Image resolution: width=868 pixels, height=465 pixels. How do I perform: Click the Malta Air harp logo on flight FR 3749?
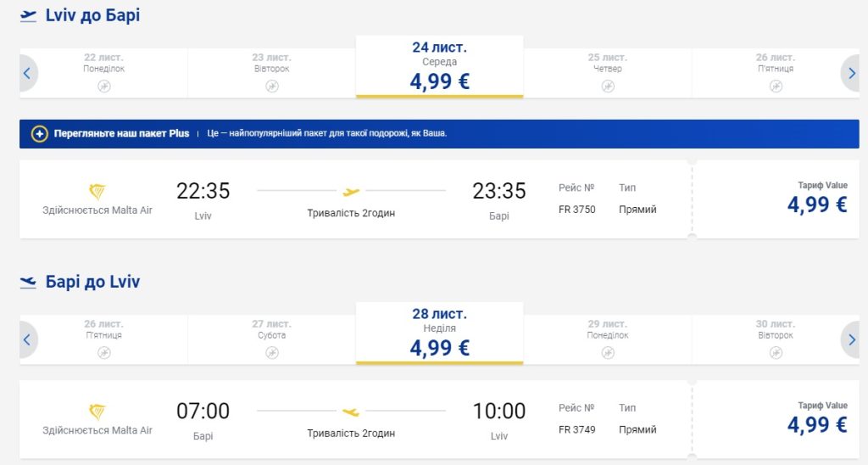(97, 412)
